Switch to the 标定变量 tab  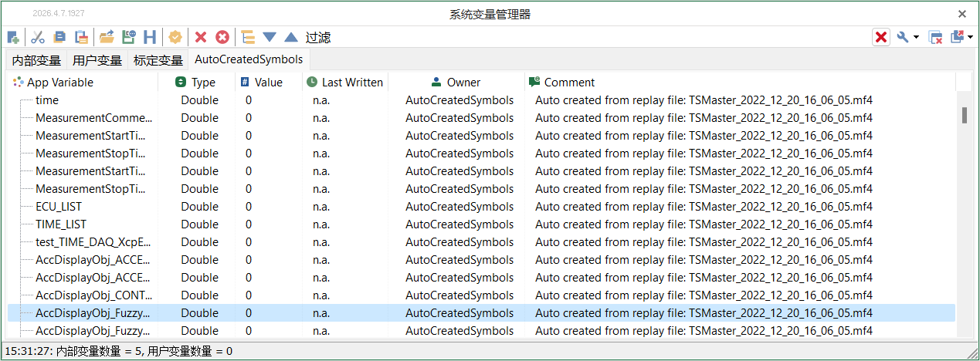click(158, 61)
